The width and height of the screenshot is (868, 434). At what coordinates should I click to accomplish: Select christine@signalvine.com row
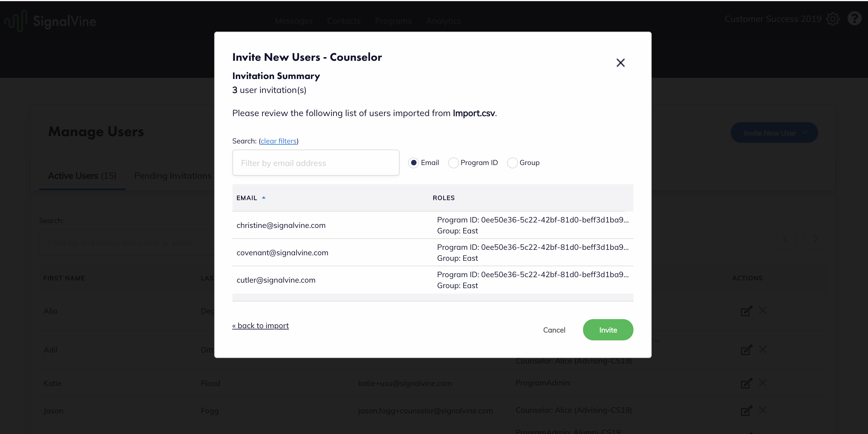[x=433, y=225]
